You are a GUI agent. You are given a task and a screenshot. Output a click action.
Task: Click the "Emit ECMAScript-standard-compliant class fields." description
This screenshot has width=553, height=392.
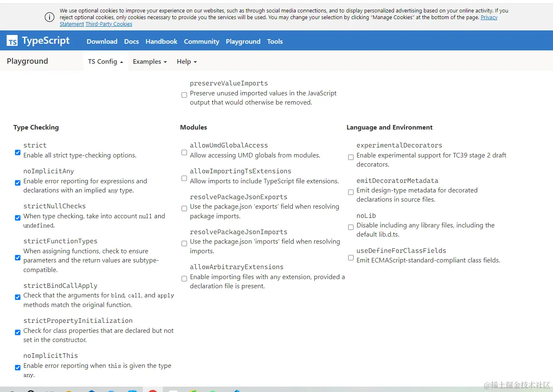(428, 260)
